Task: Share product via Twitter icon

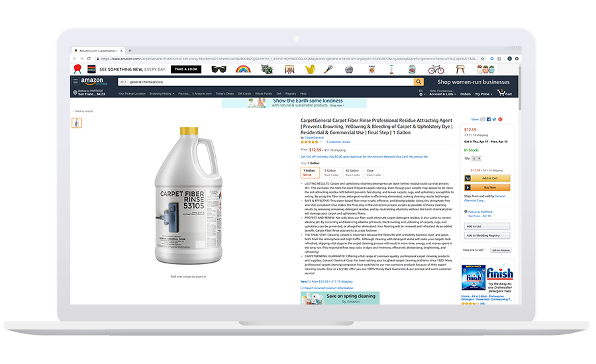Action: [494, 119]
